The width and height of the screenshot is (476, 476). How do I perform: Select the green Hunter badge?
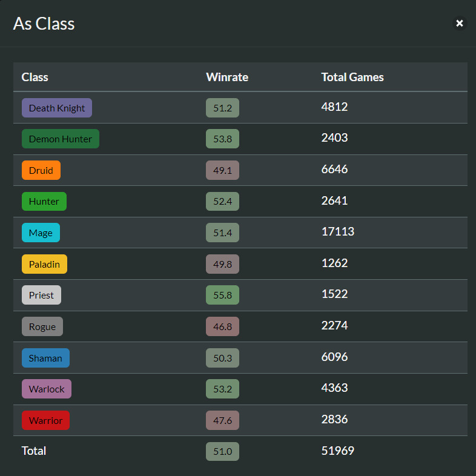point(44,201)
